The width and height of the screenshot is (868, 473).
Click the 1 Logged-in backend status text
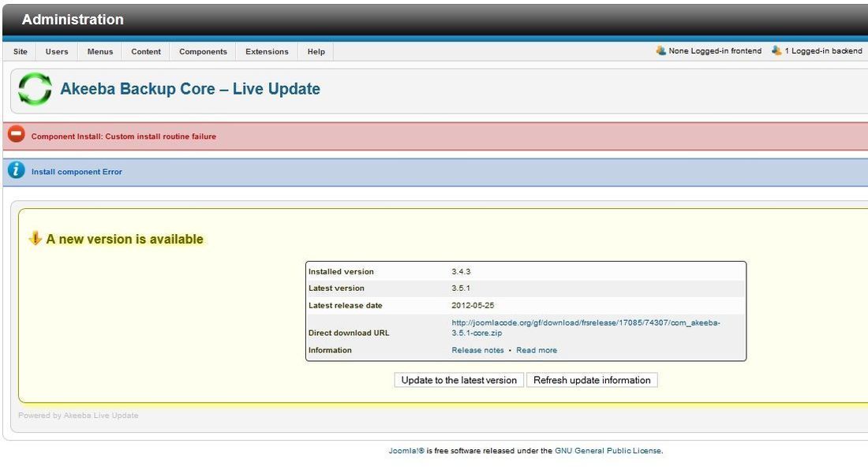[823, 51]
